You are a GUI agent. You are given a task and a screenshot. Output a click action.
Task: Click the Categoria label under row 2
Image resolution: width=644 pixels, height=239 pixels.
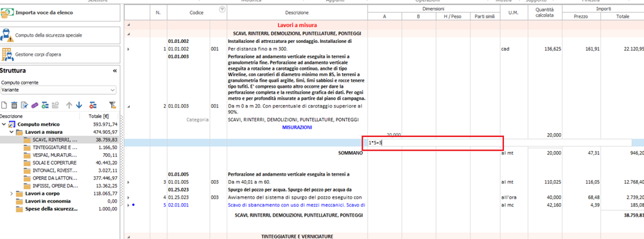click(198, 120)
